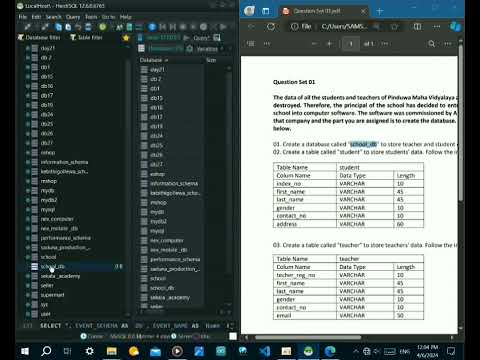
Task: Open the PDF search magnifier
Action: 431,44
